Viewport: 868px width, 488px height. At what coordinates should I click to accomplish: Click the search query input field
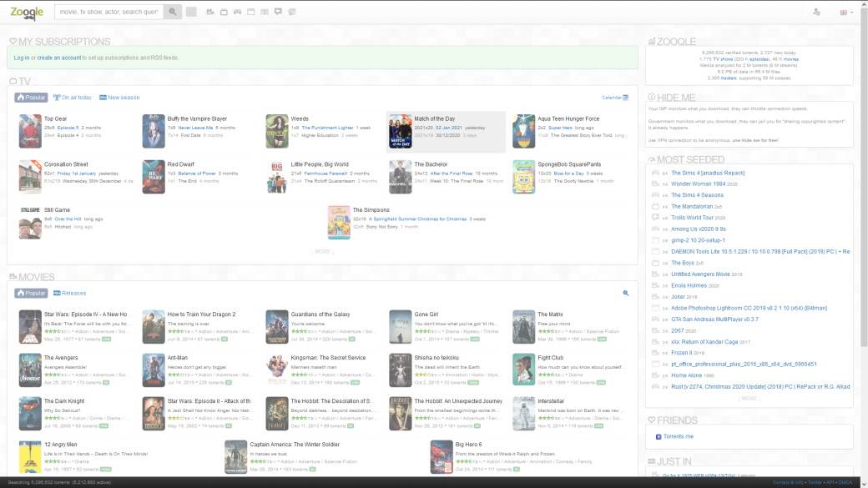tap(108, 12)
